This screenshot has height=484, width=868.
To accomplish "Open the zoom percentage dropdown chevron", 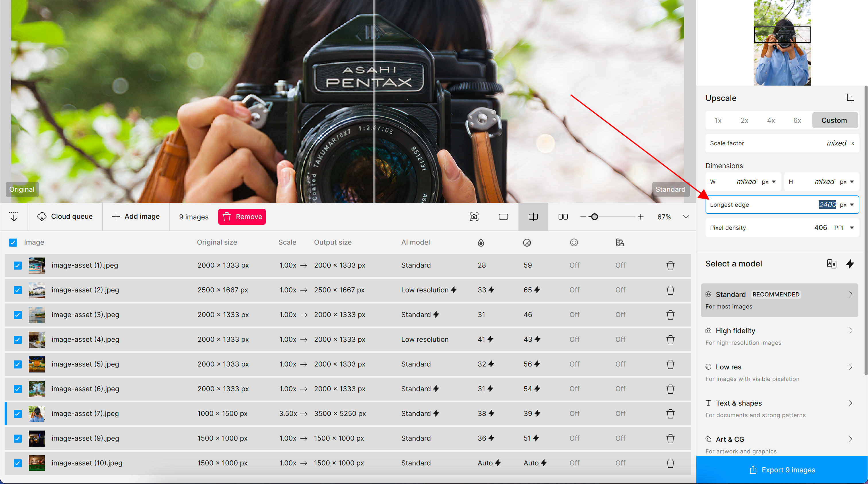I will 686,217.
